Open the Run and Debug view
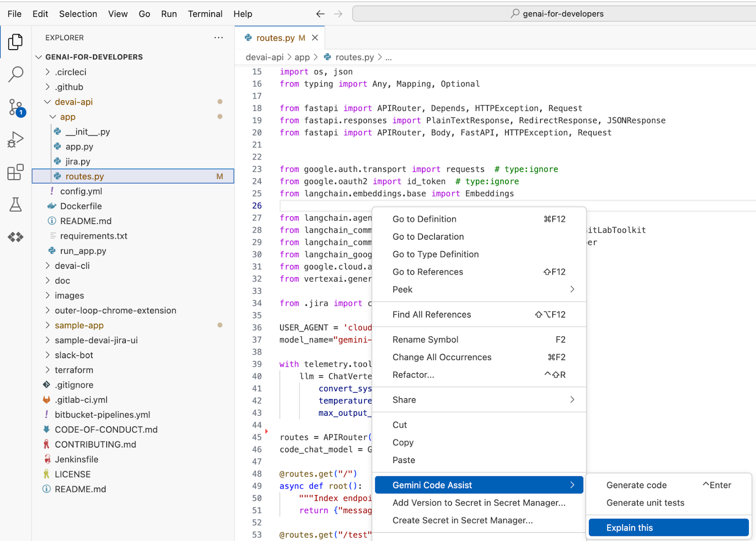This screenshot has height=541, width=756. tap(15, 140)
